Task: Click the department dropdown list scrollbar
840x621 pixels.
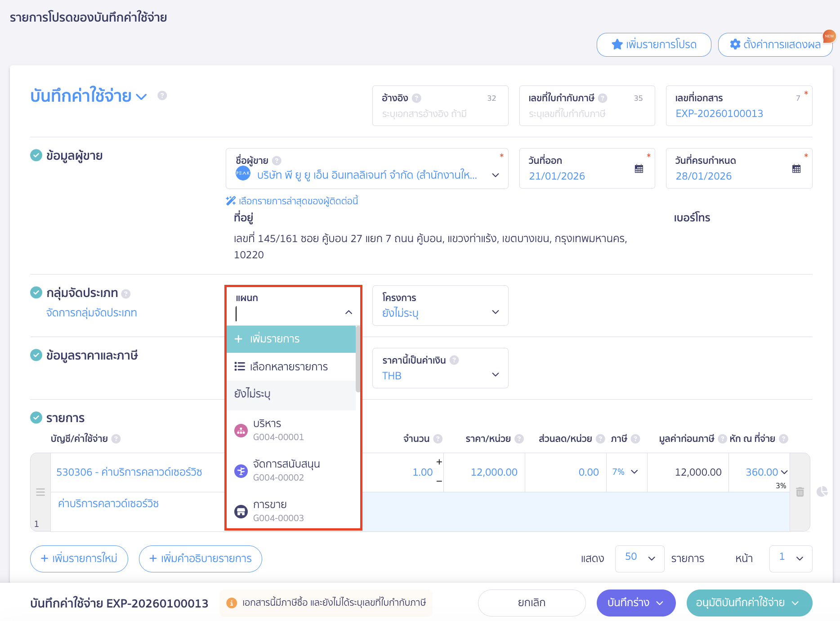Action: click(358, 360)
